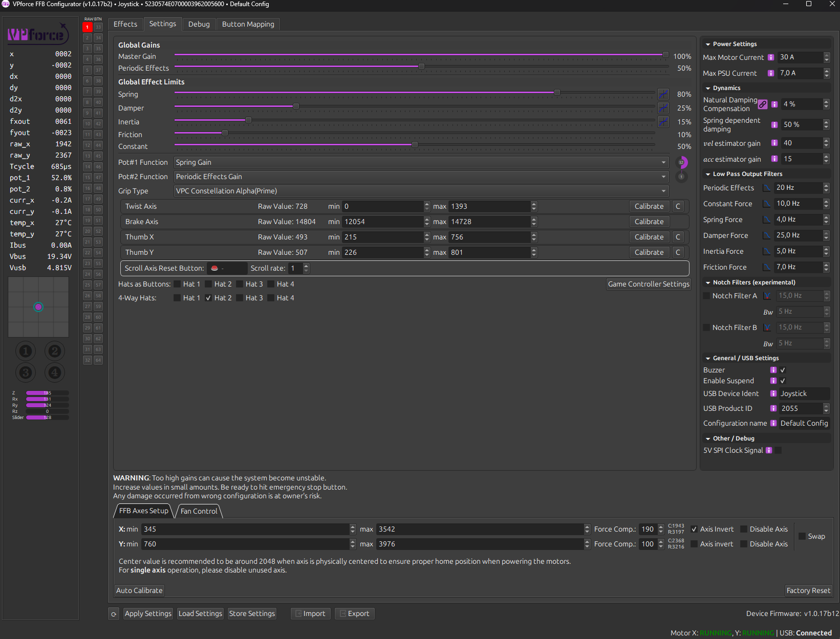Click the refresh icon beside Apply Settings
The height and width of the screenshot is (639, 840).
click(x=114, y=614)
